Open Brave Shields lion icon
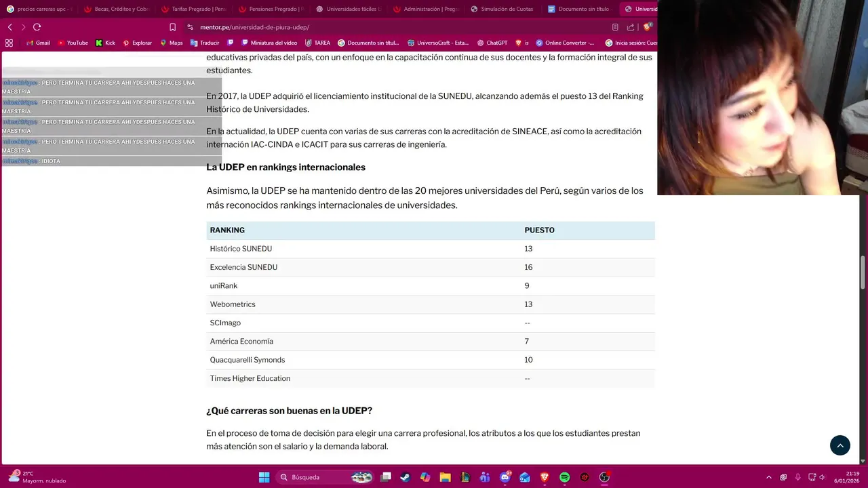Viewport: 868px width, 488px height. pyautogui.click(x=647, y=26)
